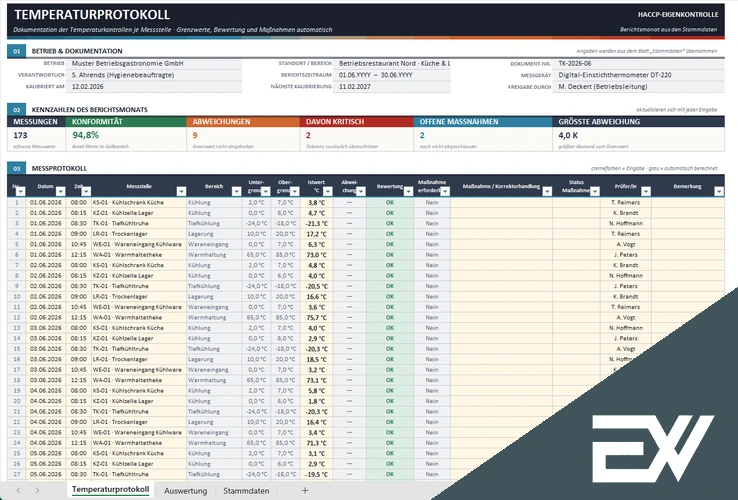
Task: Open the Bemerkung column filter arrow
Action: [719, 191]
